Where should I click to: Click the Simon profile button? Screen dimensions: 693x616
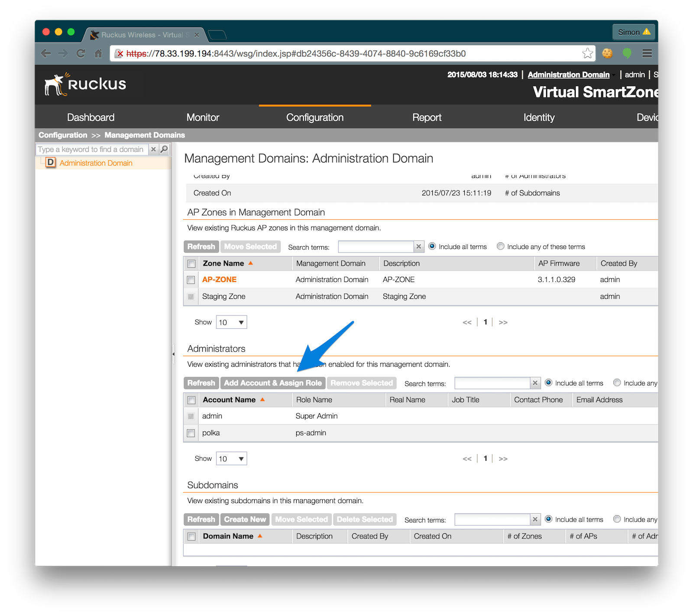click(x=634, y=32)
